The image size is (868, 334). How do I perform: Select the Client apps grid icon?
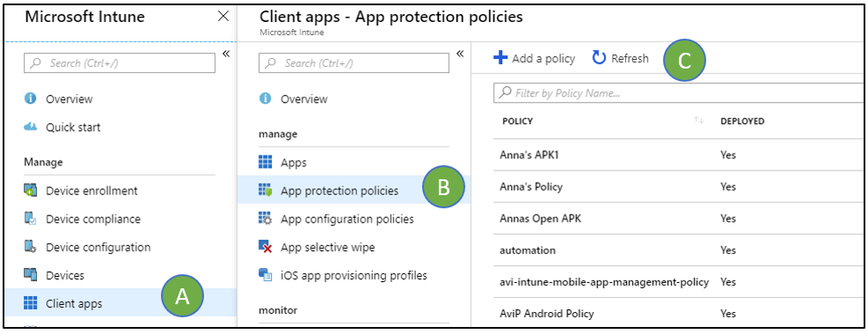pyautogui.click(x=31, y=303)
